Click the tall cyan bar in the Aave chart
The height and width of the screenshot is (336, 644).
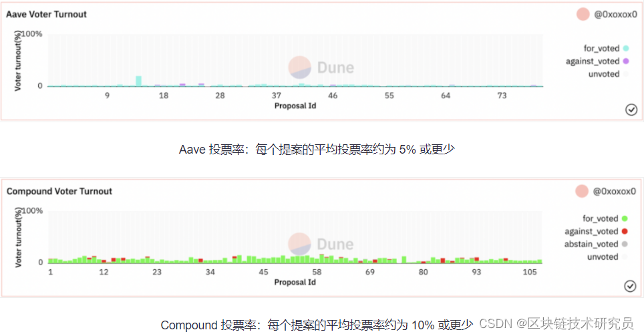tap(139, 81)
